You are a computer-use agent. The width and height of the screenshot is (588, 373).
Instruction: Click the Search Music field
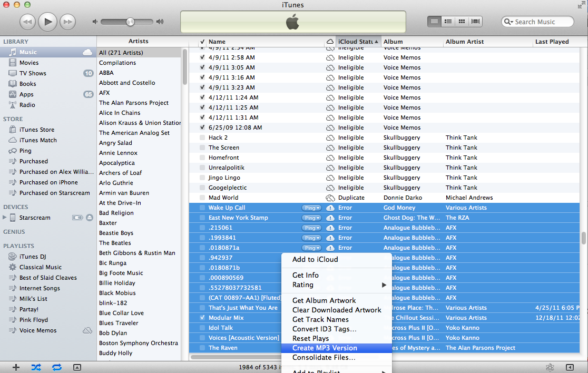coord(540,22)
